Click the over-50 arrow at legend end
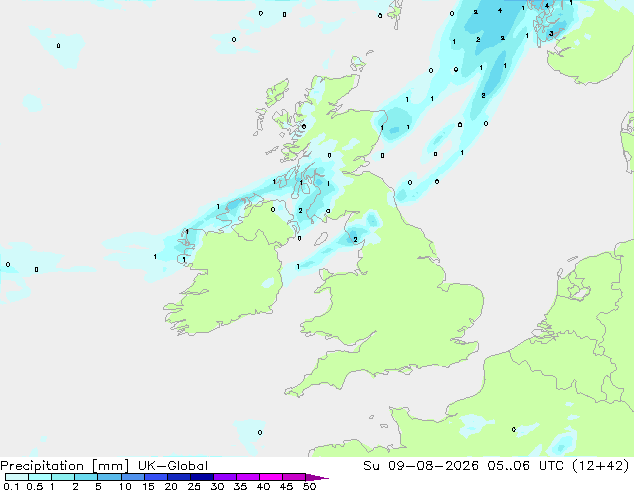634x490 pixels. point(317,477)
